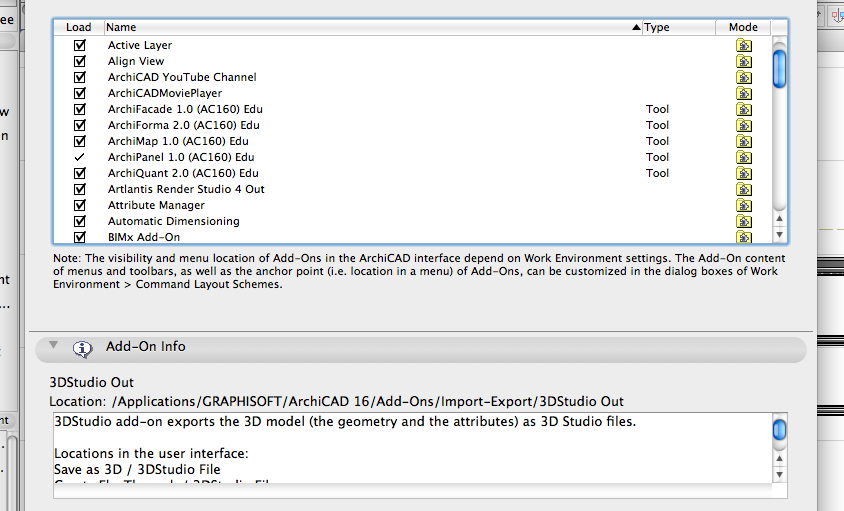Toggle Attribute Manager load checkbox

point(80,205)
